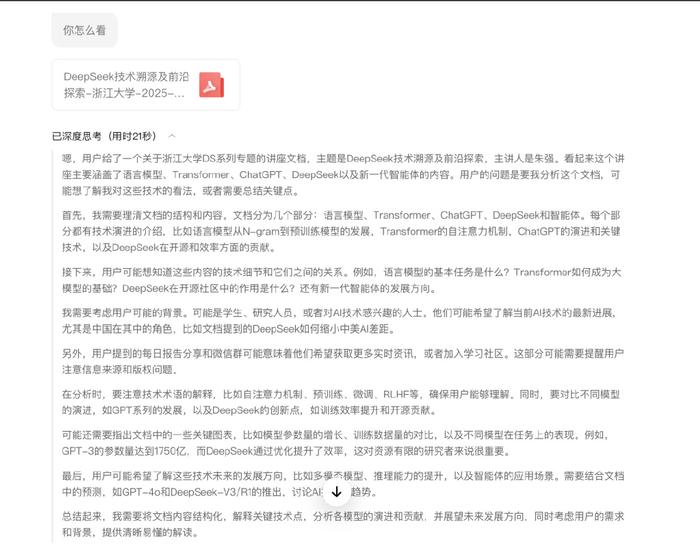Click the scroll-to-bottom arrow button

point(337,492)
